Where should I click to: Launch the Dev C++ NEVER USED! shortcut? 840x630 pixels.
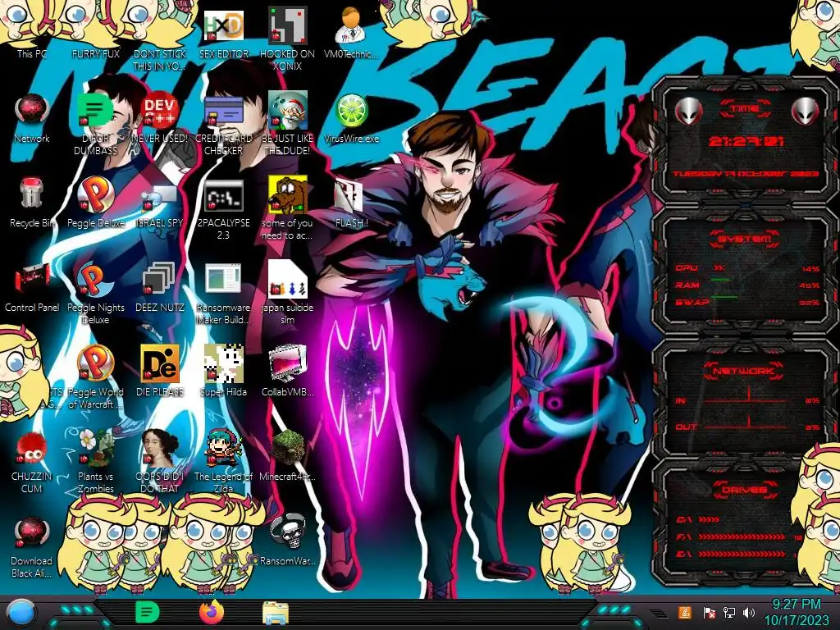tap(160, 111)
